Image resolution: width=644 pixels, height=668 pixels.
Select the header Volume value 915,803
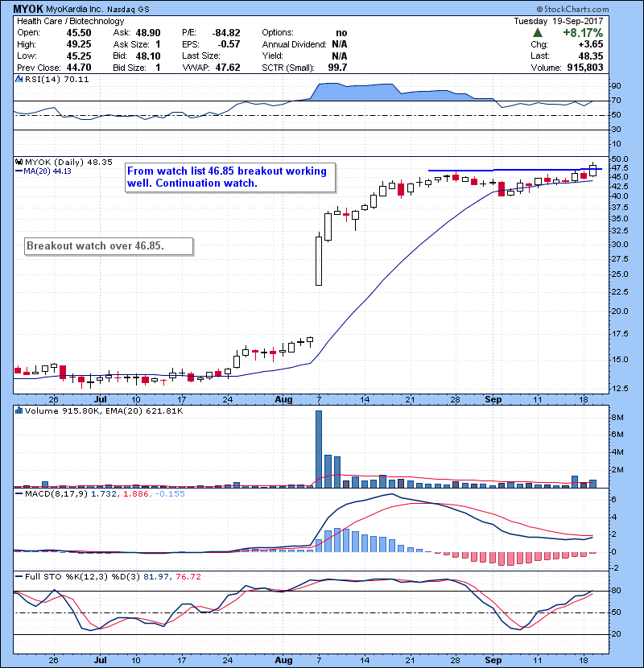click(x=585, y=68)
